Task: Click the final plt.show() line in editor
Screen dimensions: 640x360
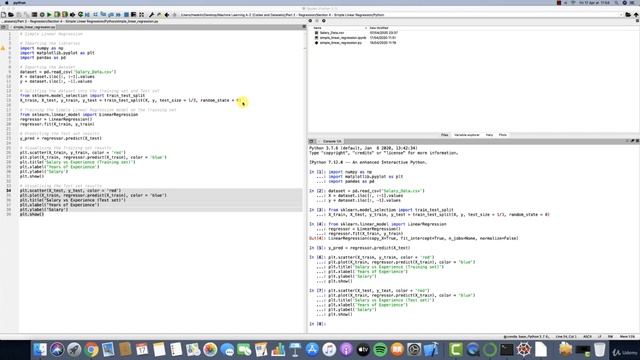Action: tap(32, 214)
